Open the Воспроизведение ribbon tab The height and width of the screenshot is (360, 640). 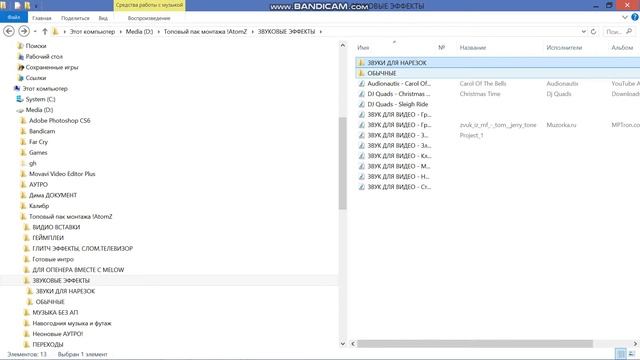click(149, 18)
